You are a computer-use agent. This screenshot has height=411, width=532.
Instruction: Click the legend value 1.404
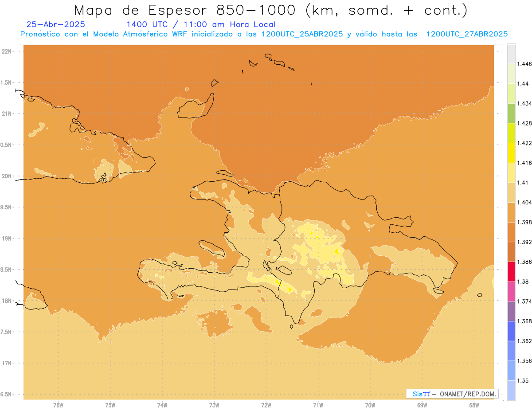524,202
